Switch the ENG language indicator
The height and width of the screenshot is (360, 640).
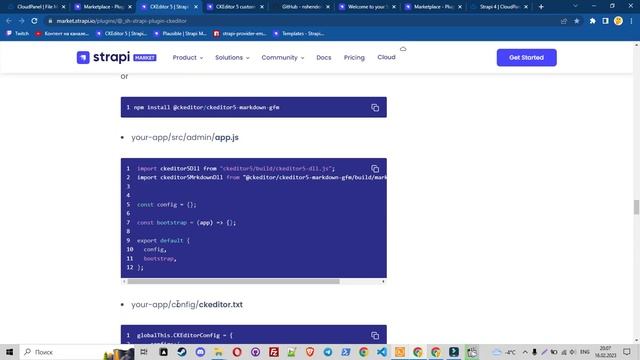584,352
